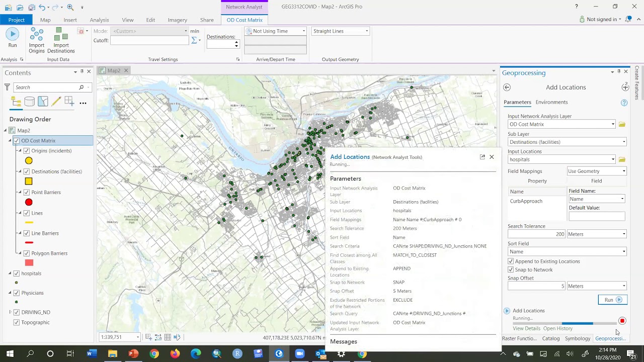The image size is (644, 362).
Task: Open the Map ribbon tab
Action: coord(45,20)
